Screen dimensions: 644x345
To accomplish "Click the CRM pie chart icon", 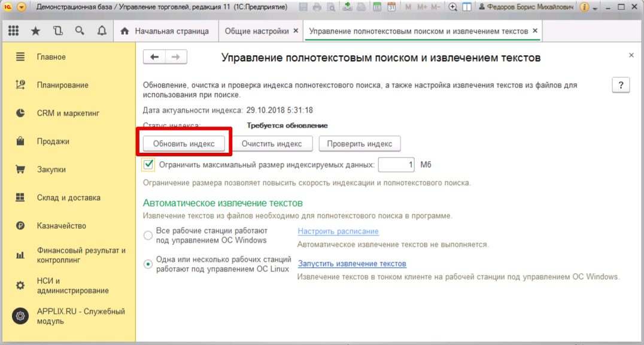I will coord(20,113).
